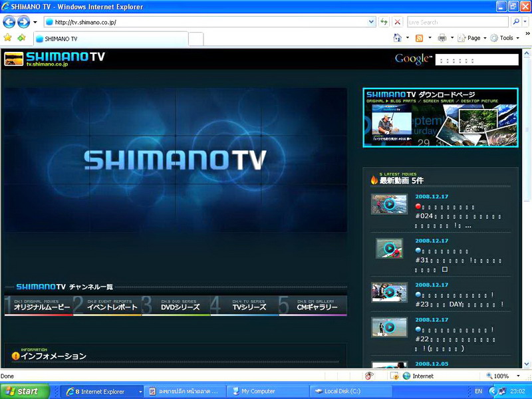Refresh the page with the green arrows icon
532x399 pixels.
[384, 22]
